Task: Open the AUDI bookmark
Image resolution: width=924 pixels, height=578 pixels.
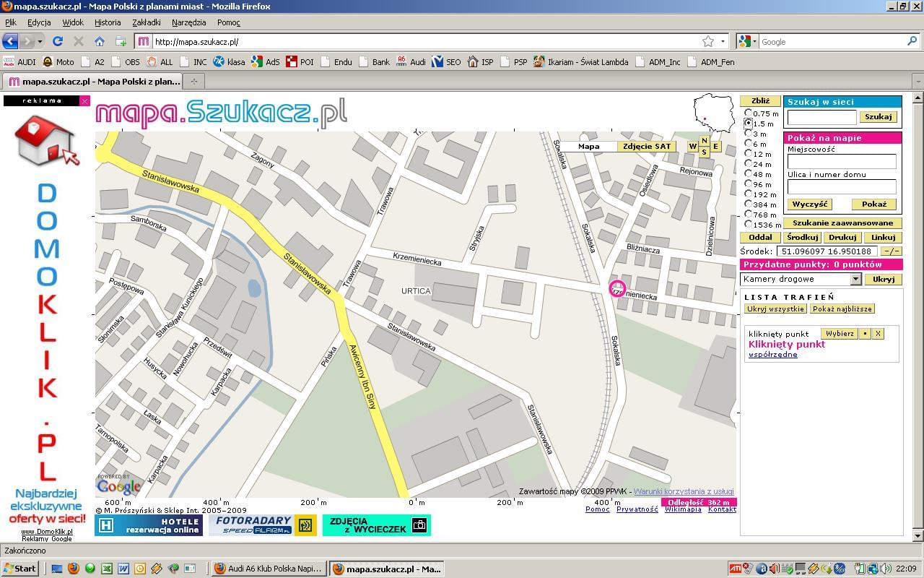Action: 19,62
